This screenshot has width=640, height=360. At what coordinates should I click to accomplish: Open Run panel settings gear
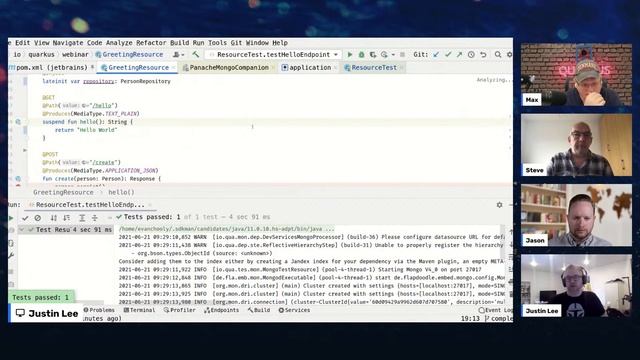point(500,205)
